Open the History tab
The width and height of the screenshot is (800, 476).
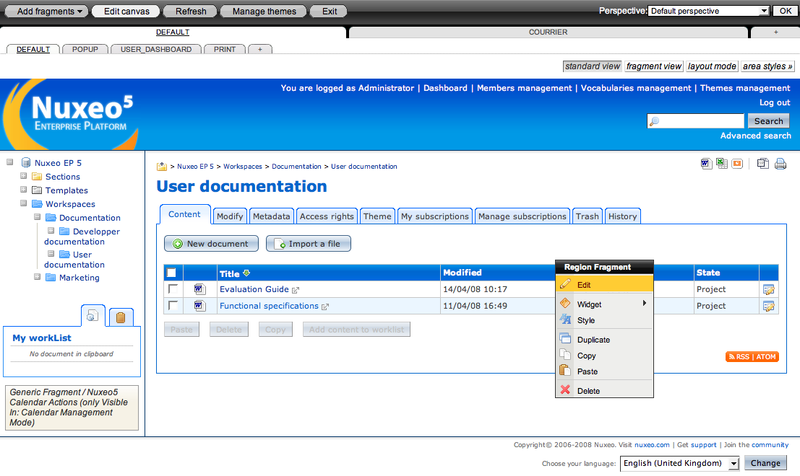(622, 216)
